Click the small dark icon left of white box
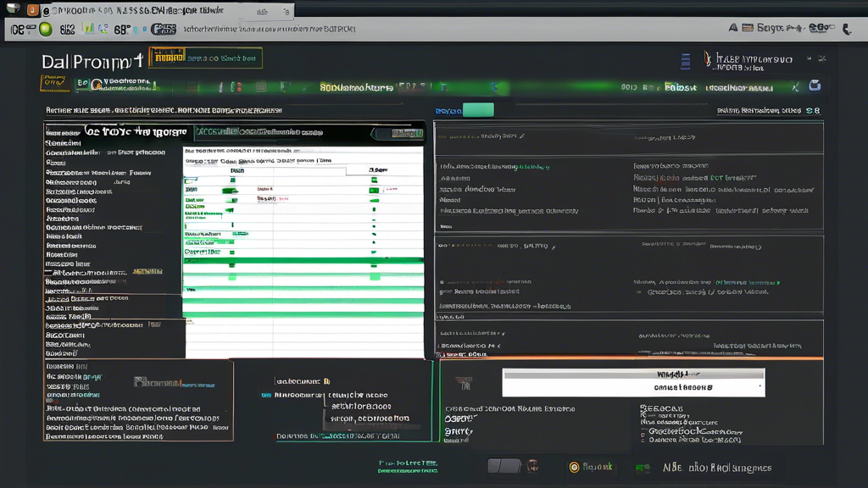The width and height of the screenshot is (868, 488). 464,383
